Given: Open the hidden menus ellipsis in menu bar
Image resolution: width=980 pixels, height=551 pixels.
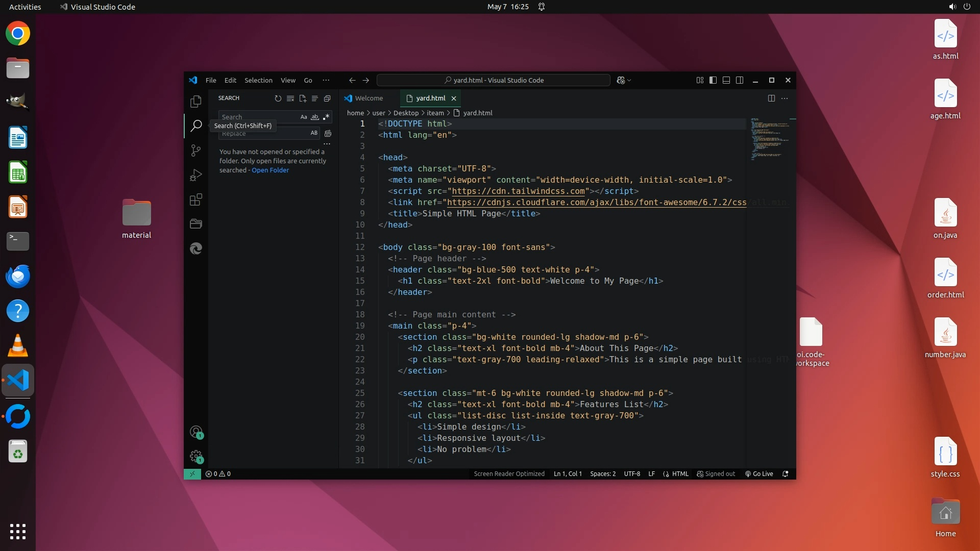Looking at the screenshot, I should (x=326, y=80).
